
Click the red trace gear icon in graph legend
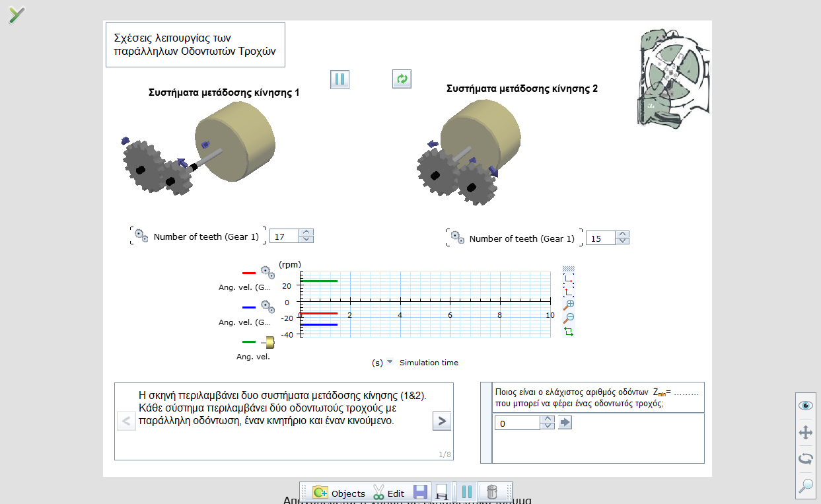pyautogui.click(x=268, y=272)
